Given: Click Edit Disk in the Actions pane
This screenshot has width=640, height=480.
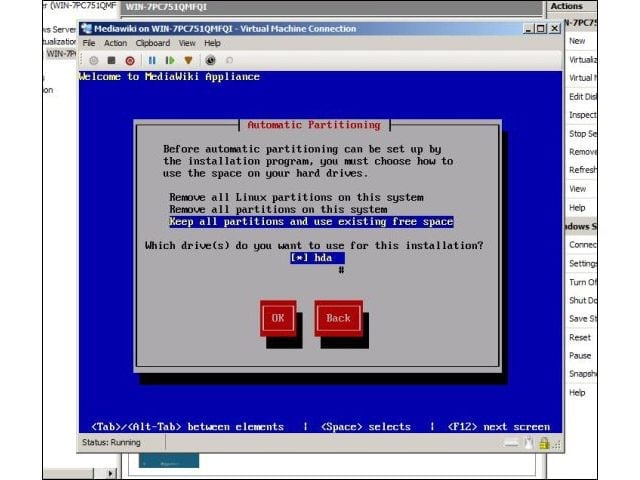Looking at the screenshot, I should click(x=582, y=97).
